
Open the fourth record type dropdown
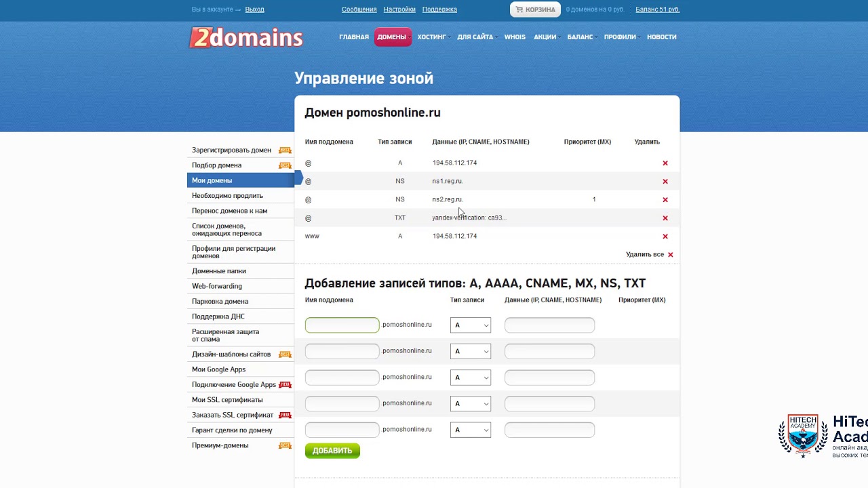pyautogui.click(x=471, y=403)
